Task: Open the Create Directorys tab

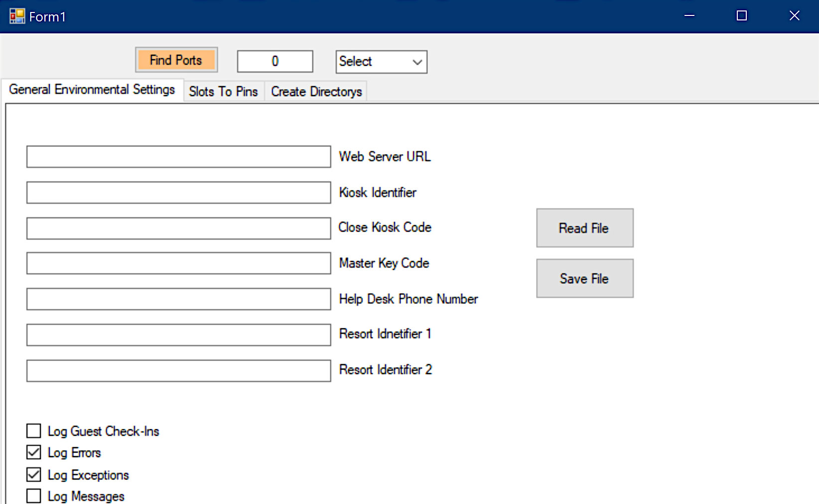Action: click(316, 92)
